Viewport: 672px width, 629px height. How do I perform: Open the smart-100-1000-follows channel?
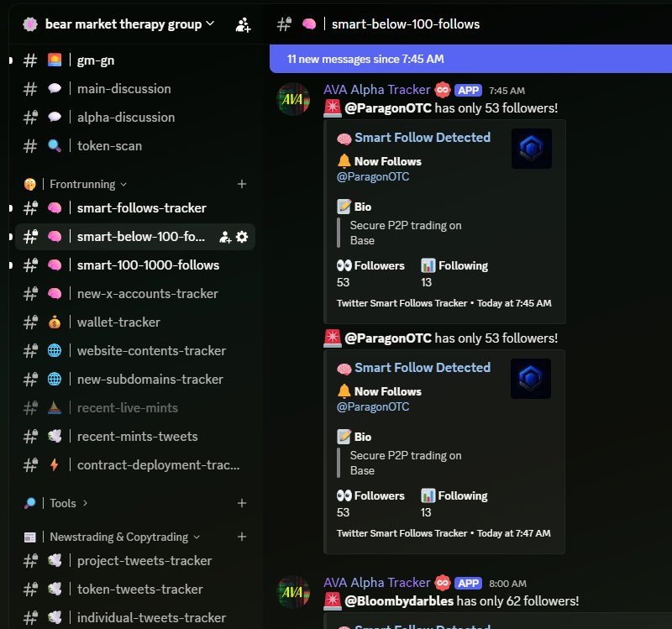[x=135, y=265]
